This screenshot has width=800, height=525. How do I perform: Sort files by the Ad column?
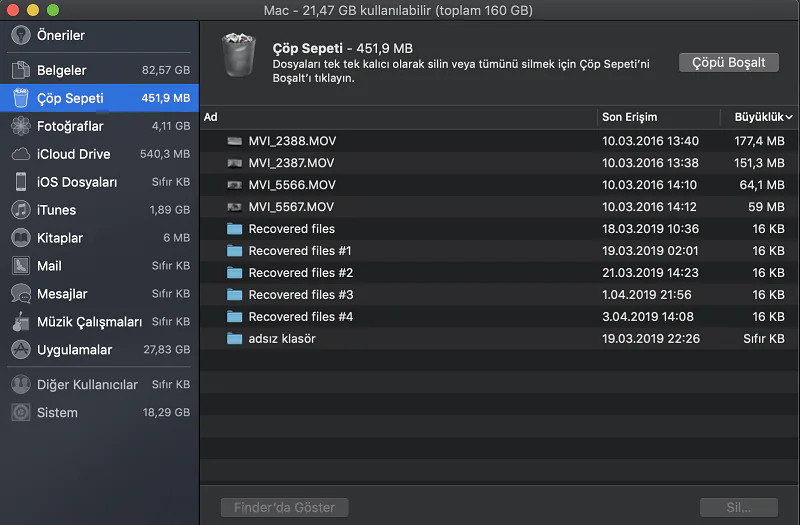pyautogui.click(x=211, y=118)
